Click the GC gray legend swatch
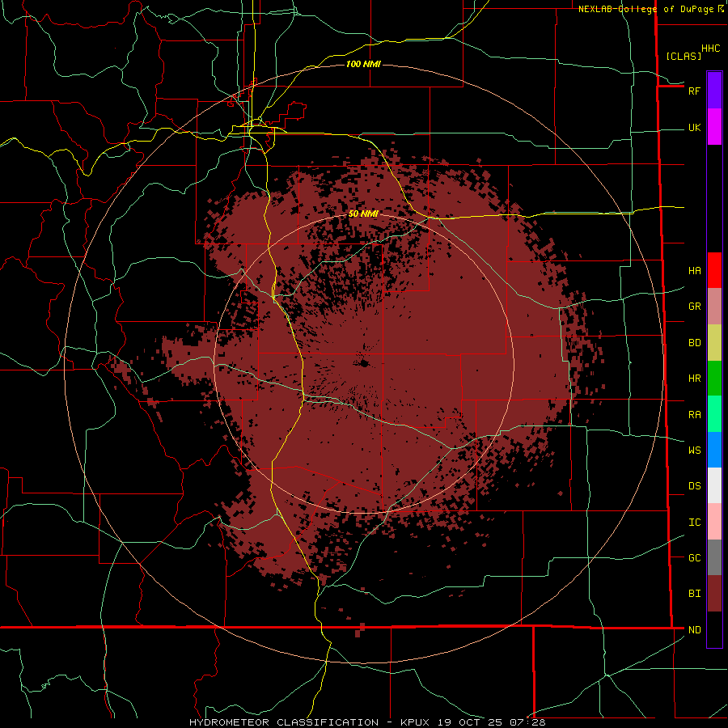The width and height of the screenshot is (728, 728). coord(714,557)
